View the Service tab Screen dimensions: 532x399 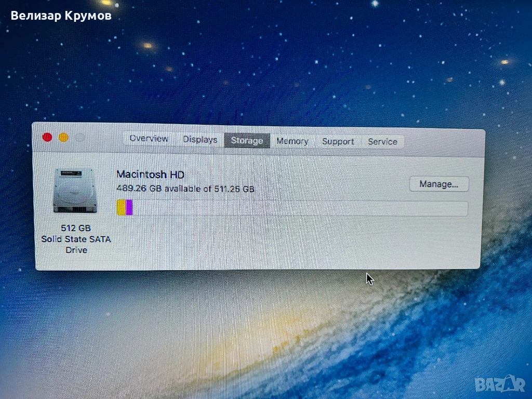click(x=382, y=142)
